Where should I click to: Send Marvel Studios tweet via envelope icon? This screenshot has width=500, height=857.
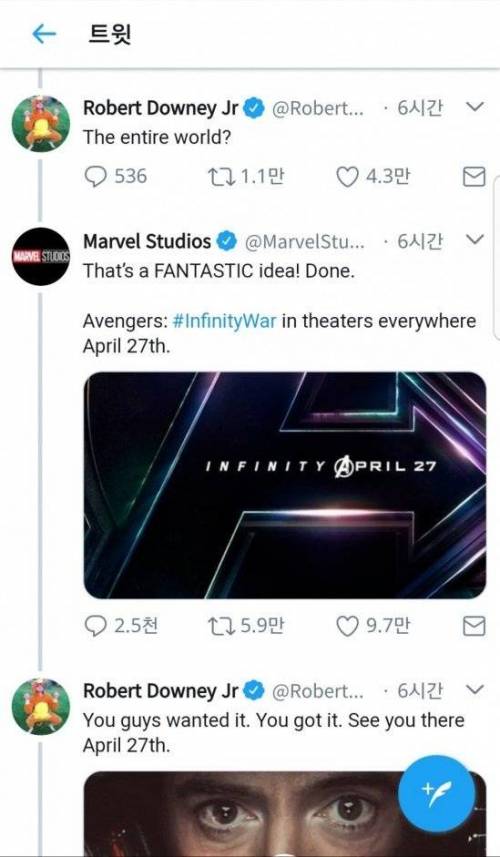pos(474,626)
